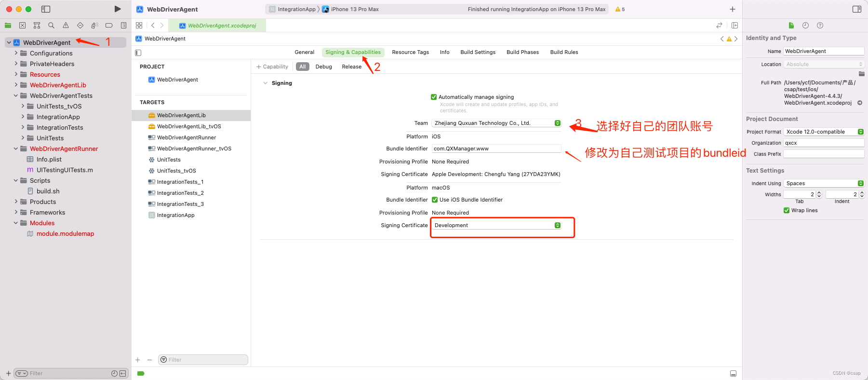
Task: Hide the project and targets list
Action: 138,53
